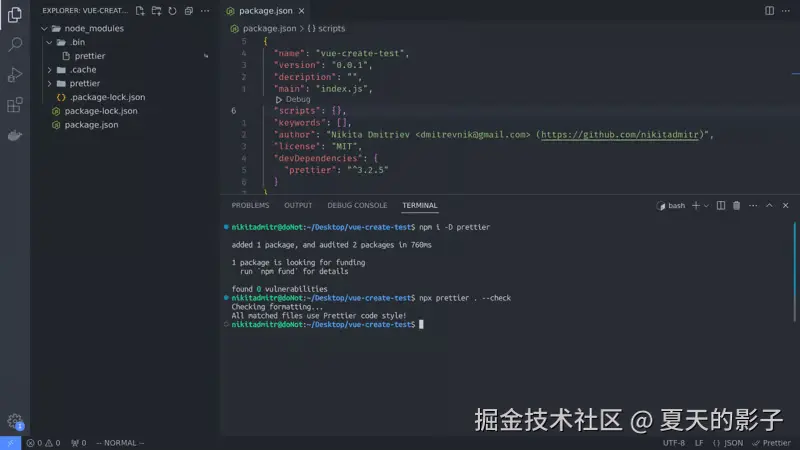Switch to the Problems tab
This screenshot has width=800, height=450.
(250, 205)
